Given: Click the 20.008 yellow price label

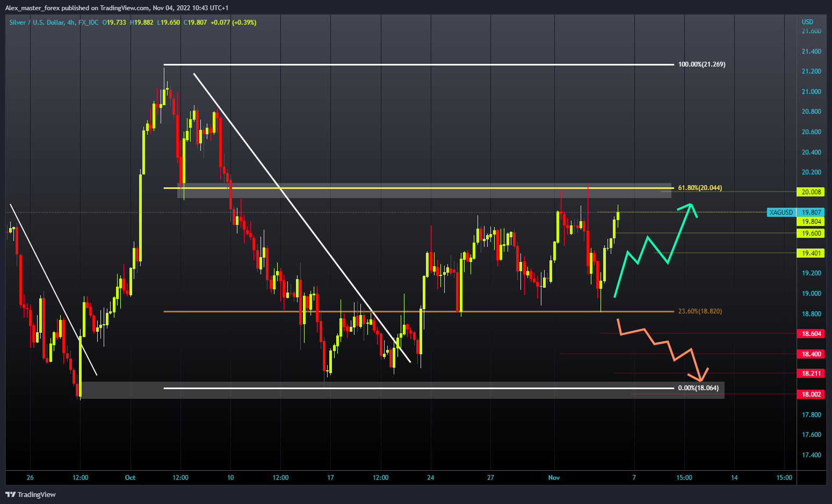Looking at the screenshot, I should [811, 192].
